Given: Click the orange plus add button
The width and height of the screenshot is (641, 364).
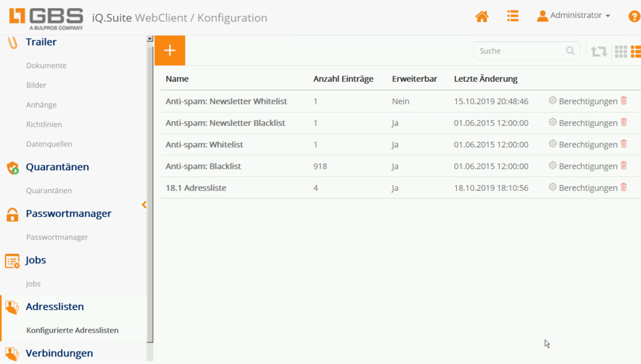Looking at the screenshot, I should pyautogui.click(x=170, y=51).
